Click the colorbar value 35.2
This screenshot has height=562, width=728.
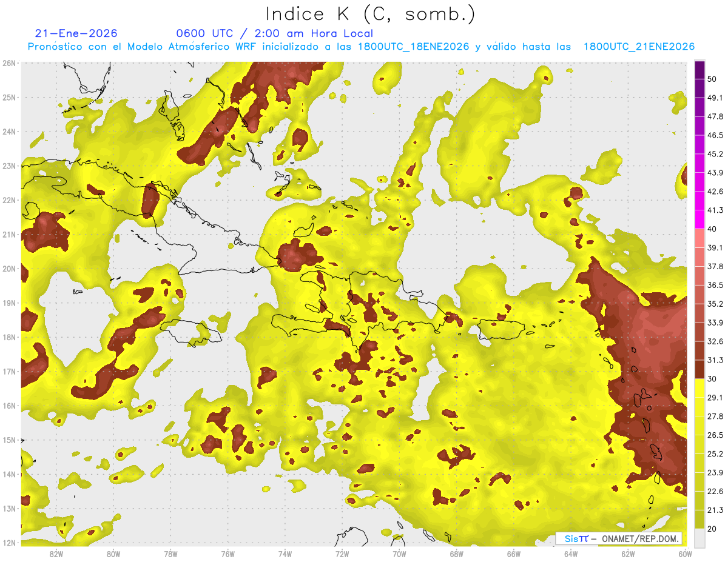715,304
